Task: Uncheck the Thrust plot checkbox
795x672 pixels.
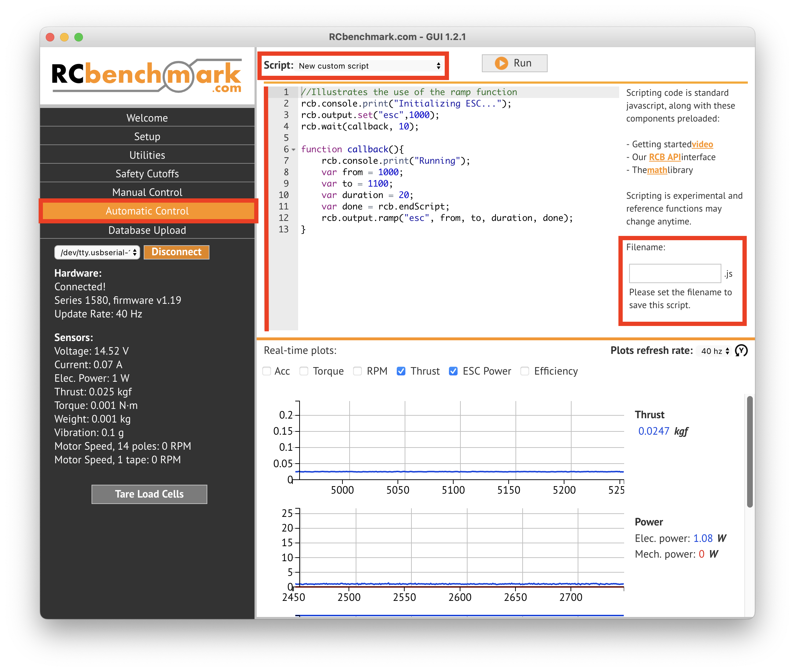Action: click(x=401, y=371)
